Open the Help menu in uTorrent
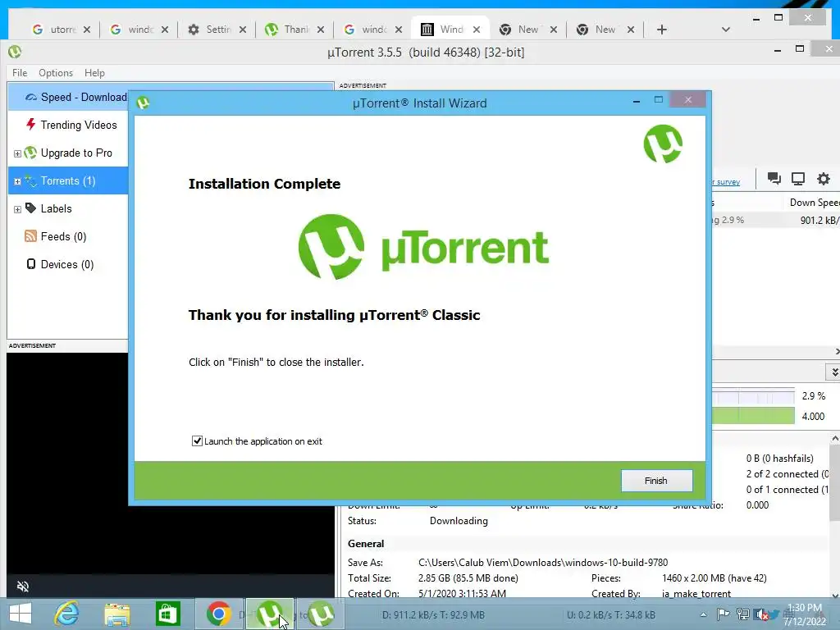Screen dimensions: 840x630 tap(94, 73)
